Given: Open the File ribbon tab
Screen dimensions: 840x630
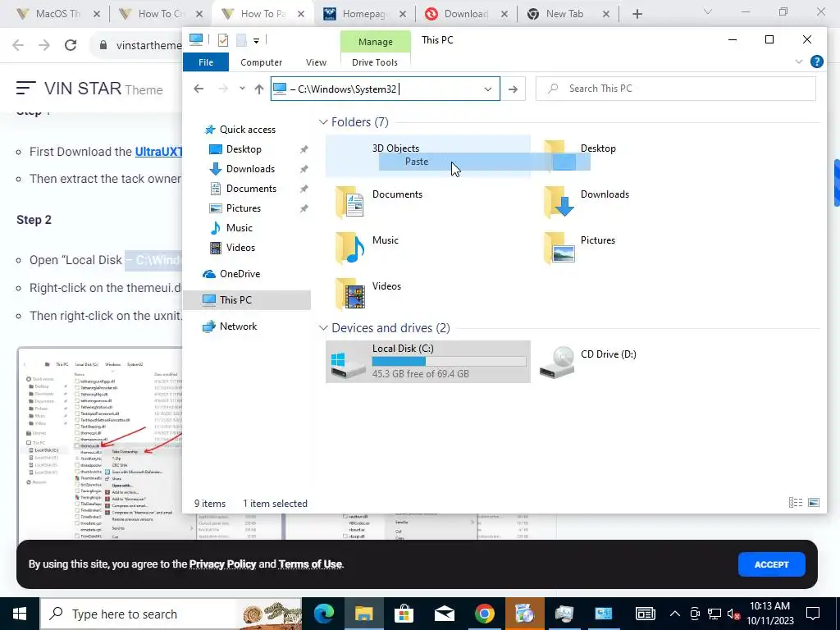Looking at the screenshot, I should [x=206, y=62].
